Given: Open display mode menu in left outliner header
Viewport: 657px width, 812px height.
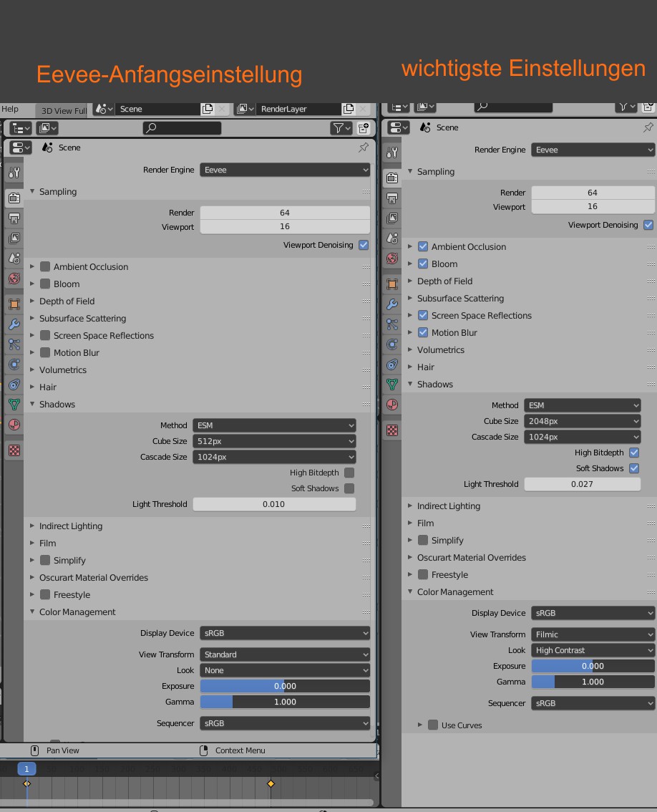Looking at the screenshot, I should click(47, 128).
